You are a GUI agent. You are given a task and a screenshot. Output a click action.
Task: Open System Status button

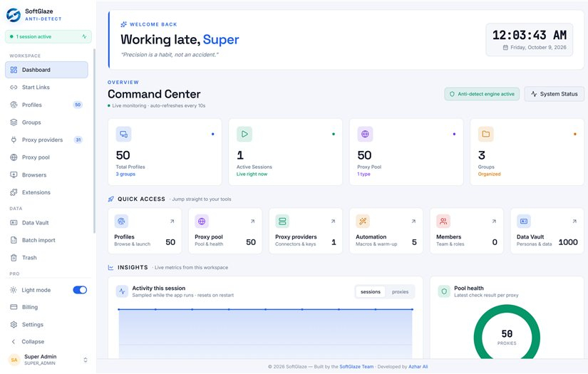pos(555,94)
